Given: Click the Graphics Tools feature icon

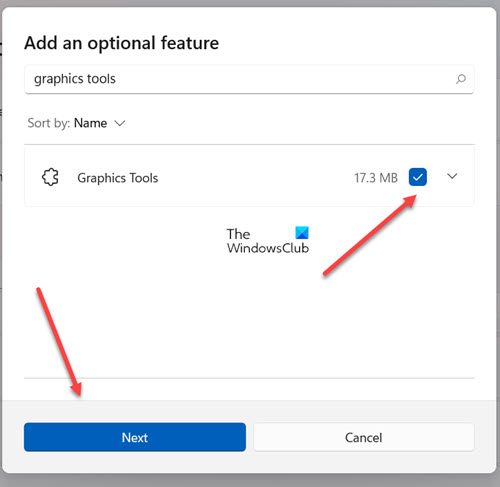Looking at the screenshot, I should tap(50, 177).
